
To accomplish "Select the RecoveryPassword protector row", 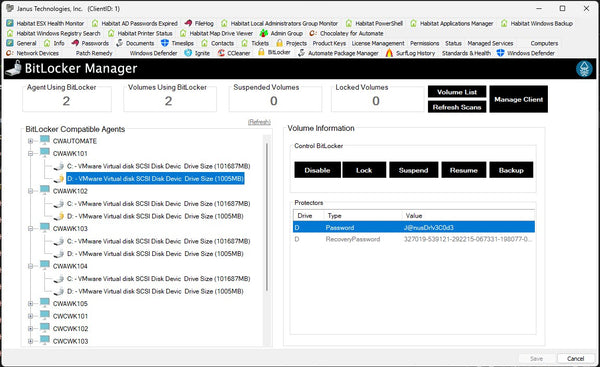I will pos(414,239).
